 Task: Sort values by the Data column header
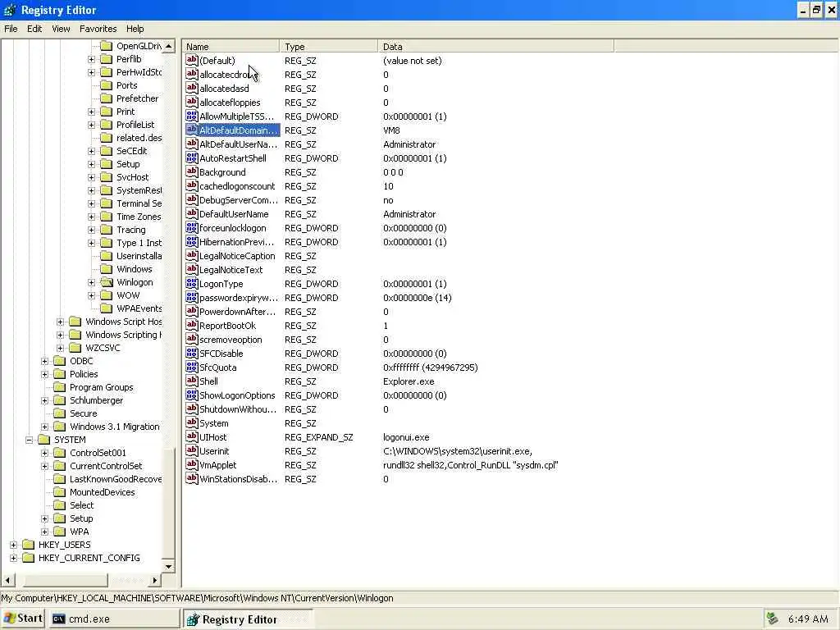495,47
